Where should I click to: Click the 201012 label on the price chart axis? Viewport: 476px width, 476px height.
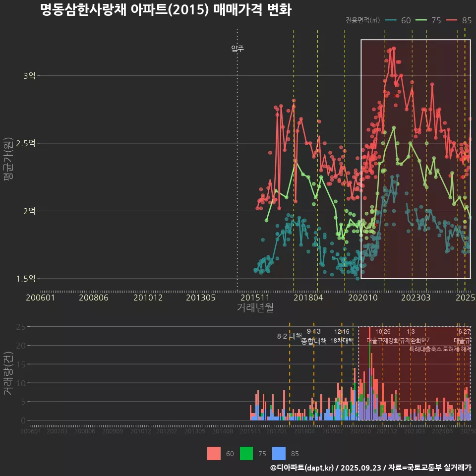click(x=148, y=297)
